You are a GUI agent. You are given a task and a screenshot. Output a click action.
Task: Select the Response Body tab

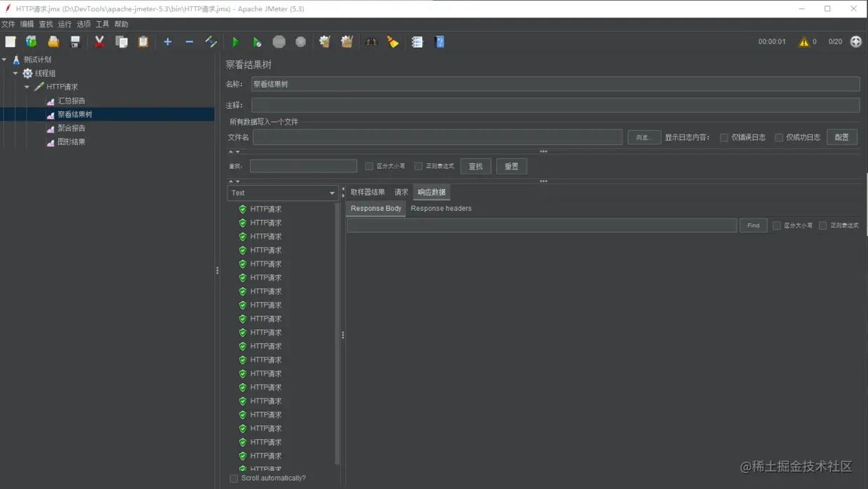tap(376, 208)
